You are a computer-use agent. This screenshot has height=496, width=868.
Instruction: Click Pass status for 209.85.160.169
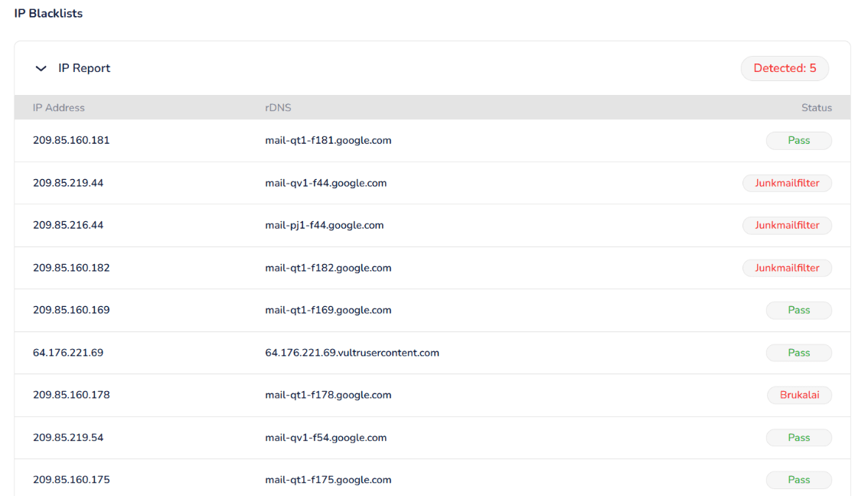point(799,310)
